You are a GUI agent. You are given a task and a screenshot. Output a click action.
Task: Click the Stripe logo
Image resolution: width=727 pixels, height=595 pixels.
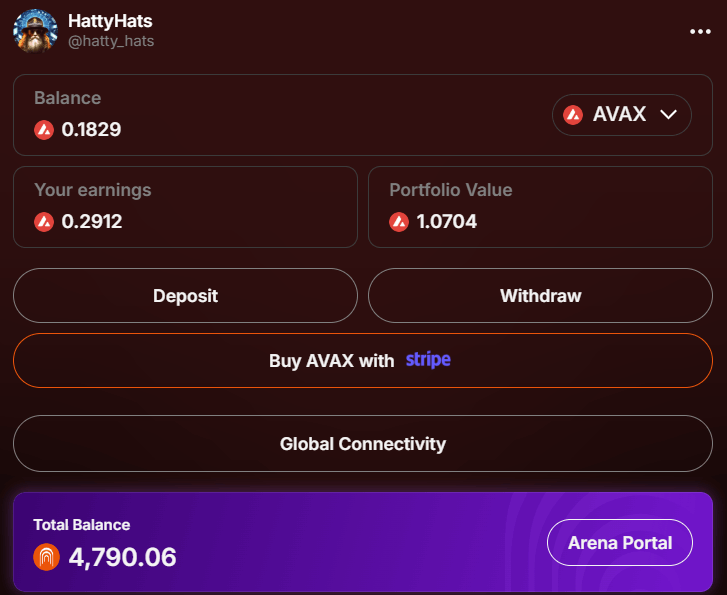coord(428,360)
